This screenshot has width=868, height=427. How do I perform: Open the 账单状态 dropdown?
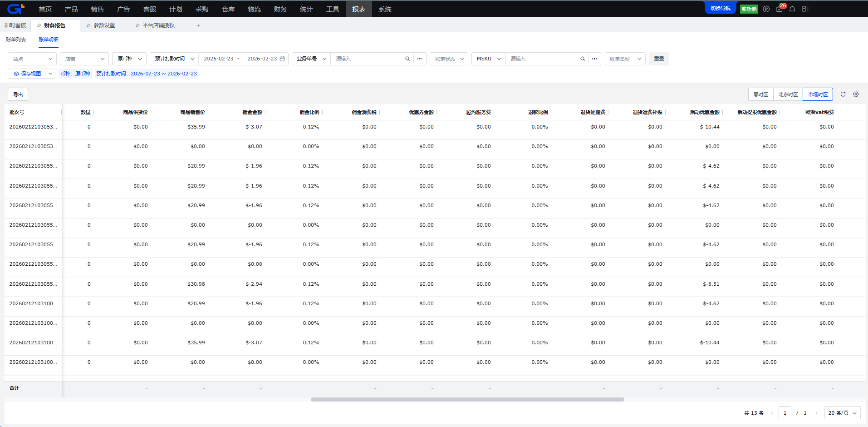(449, 59)
